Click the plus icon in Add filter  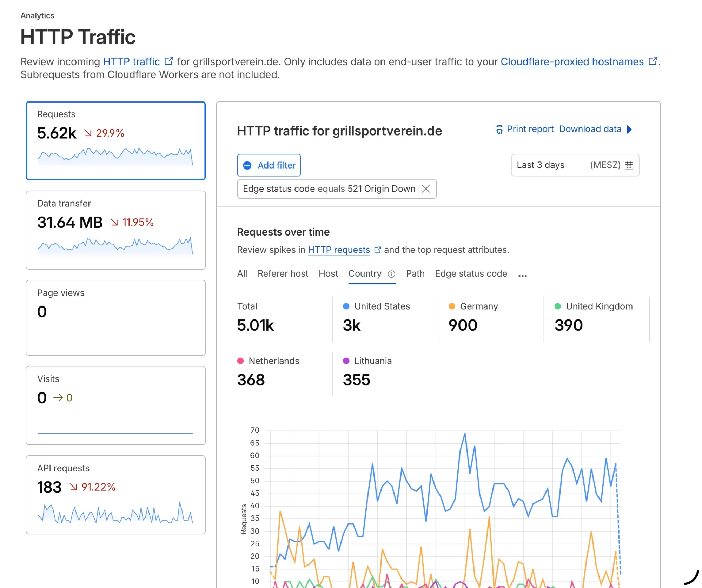(247, 165)
